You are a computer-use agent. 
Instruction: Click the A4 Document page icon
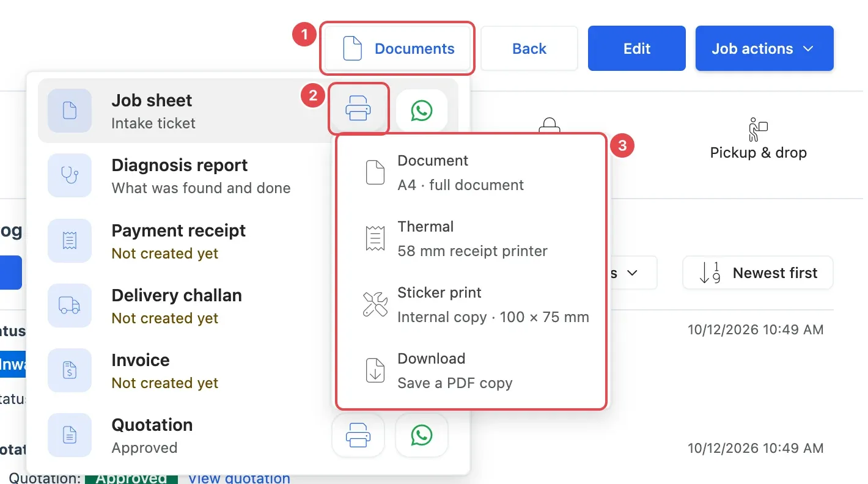point(375,172)
